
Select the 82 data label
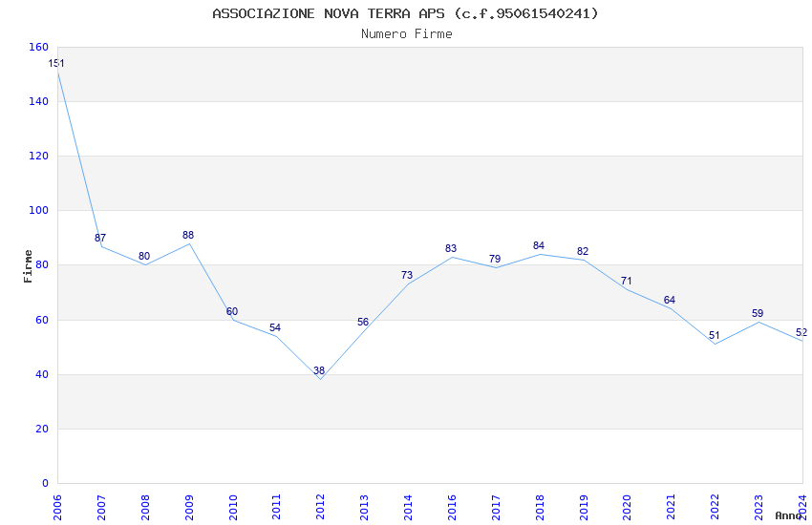[583, 251]
